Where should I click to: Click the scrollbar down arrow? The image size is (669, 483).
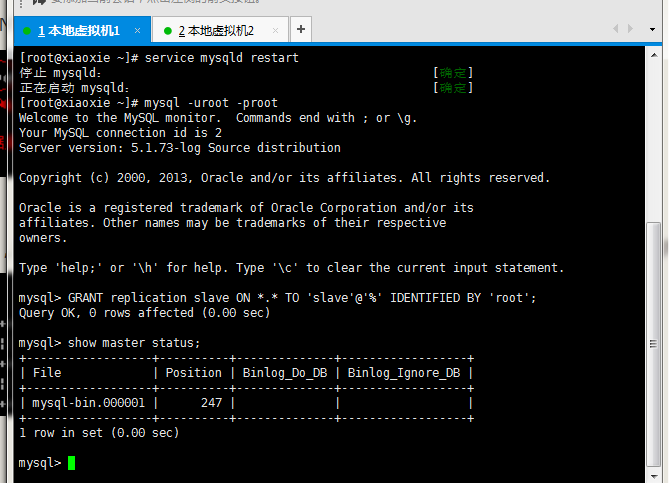(x=654, y=476)
